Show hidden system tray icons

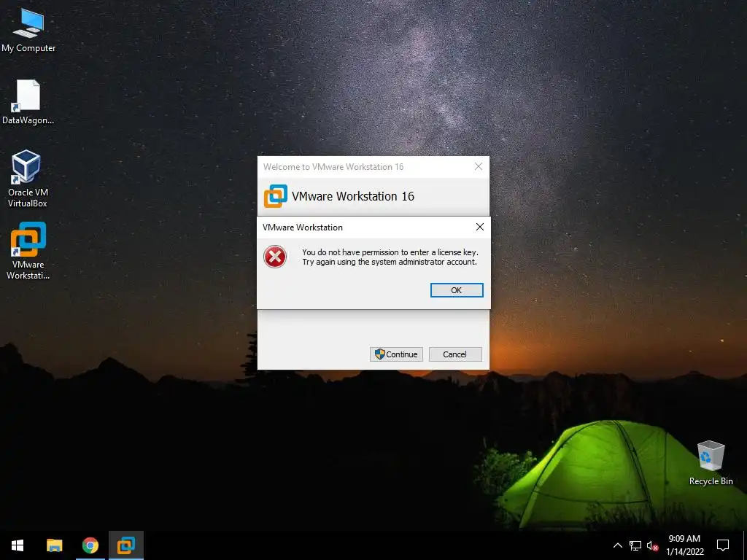coord(617,545)
